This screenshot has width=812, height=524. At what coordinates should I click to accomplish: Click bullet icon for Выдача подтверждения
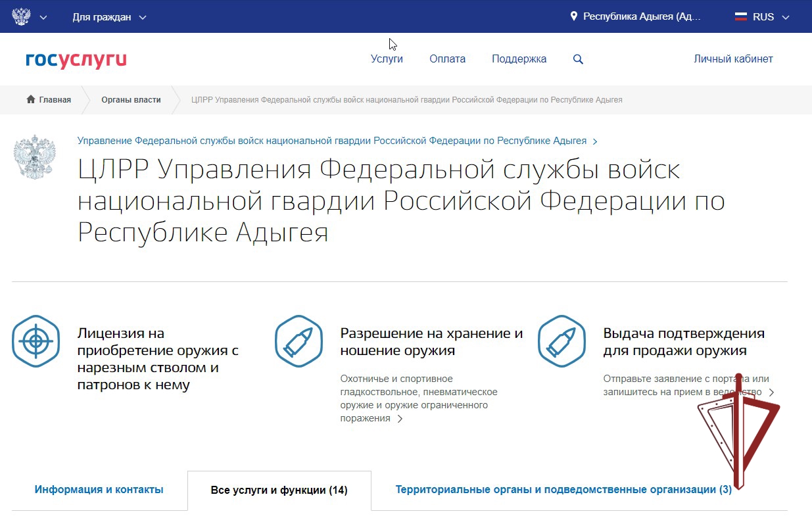[562, 341]
